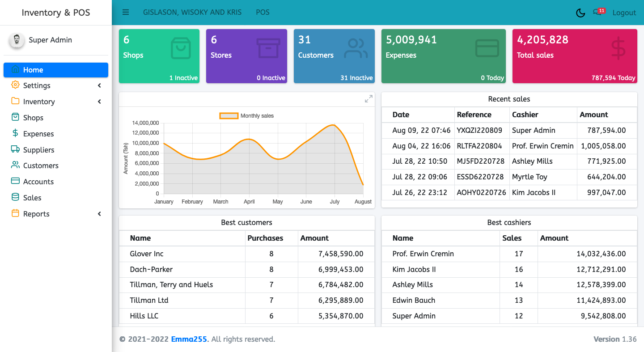The height and width of the screenshot is (352, 644).
Task: Click the Sales database icon
Action: 15,197
